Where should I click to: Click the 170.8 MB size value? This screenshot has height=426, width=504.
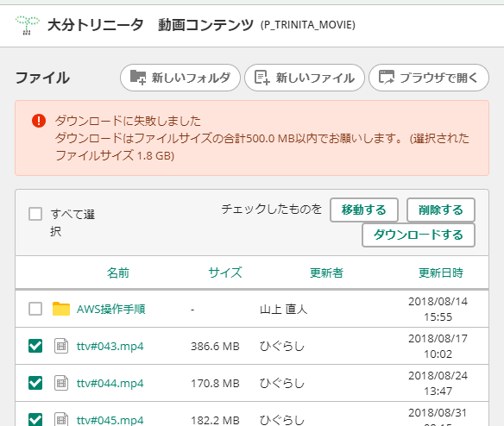(215, 383)
